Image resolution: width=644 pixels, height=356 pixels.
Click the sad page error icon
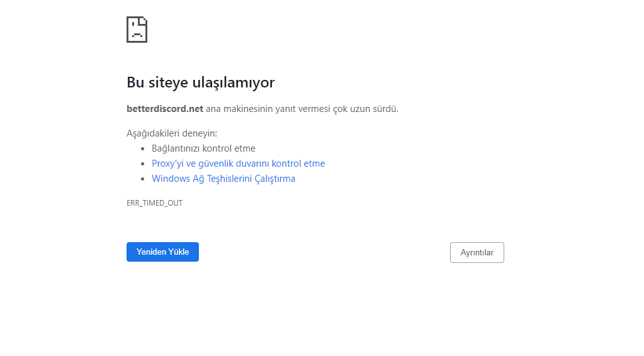137,30
